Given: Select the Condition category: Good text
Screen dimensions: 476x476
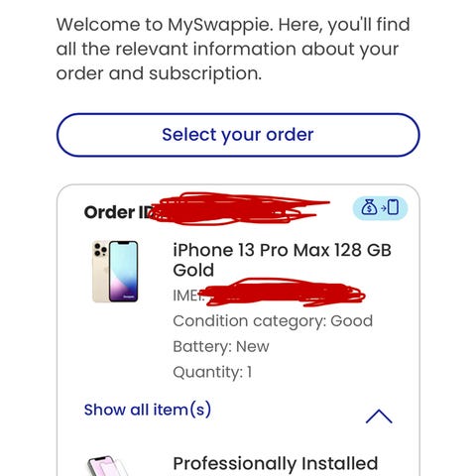Looking at the screenshot, I should pyautogui.click(x=273, y=321).
